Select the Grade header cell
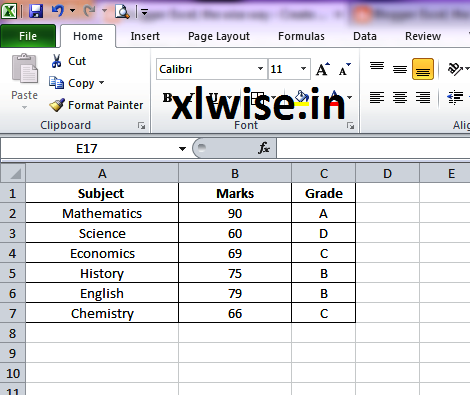This screenshot has height=395, width=470. [324, 193]
